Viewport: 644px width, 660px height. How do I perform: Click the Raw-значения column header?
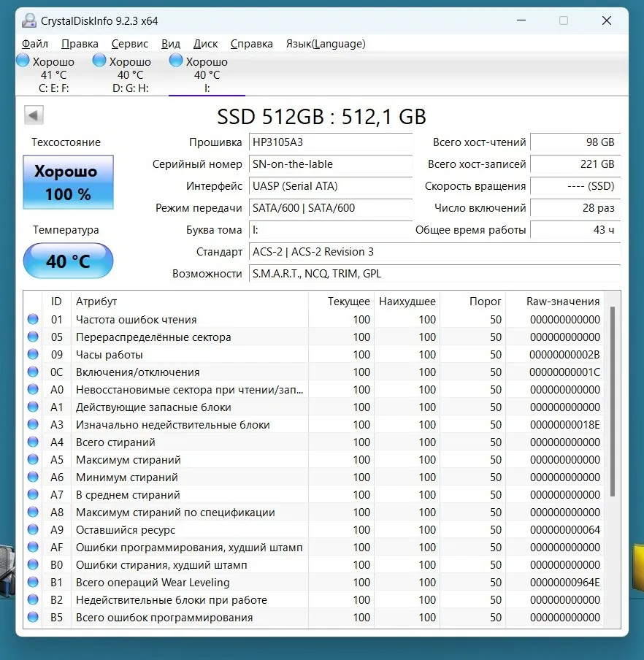click(x=562, y=302)
